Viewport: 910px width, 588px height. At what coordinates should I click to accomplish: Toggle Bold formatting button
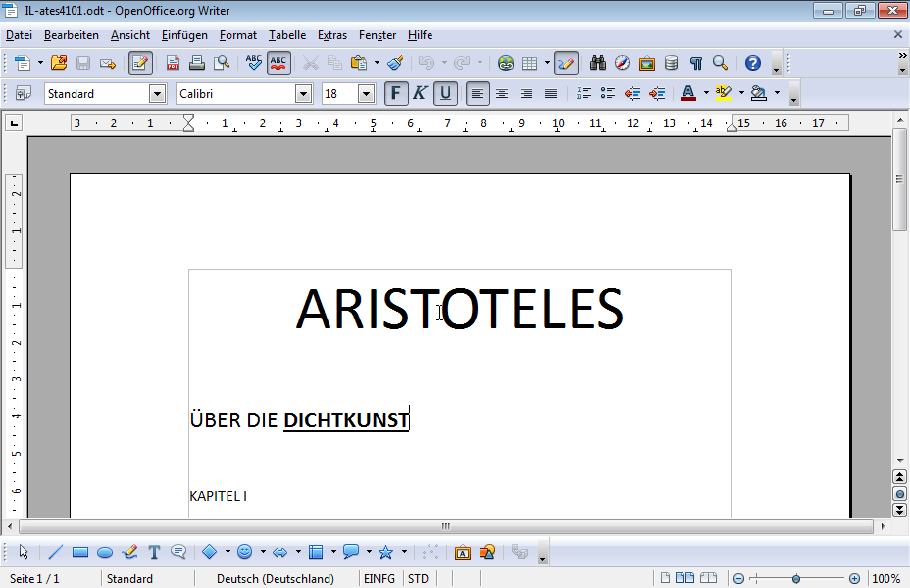(x=396, y=93)
